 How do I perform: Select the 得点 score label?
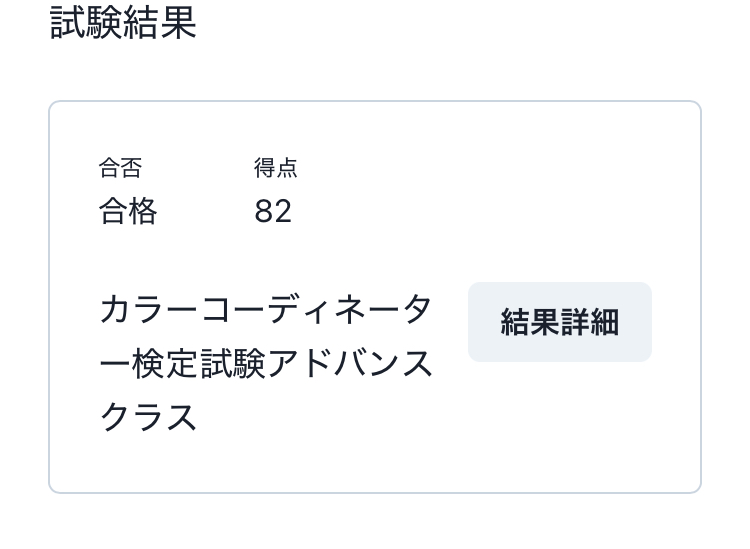click(x=276, y=169)
